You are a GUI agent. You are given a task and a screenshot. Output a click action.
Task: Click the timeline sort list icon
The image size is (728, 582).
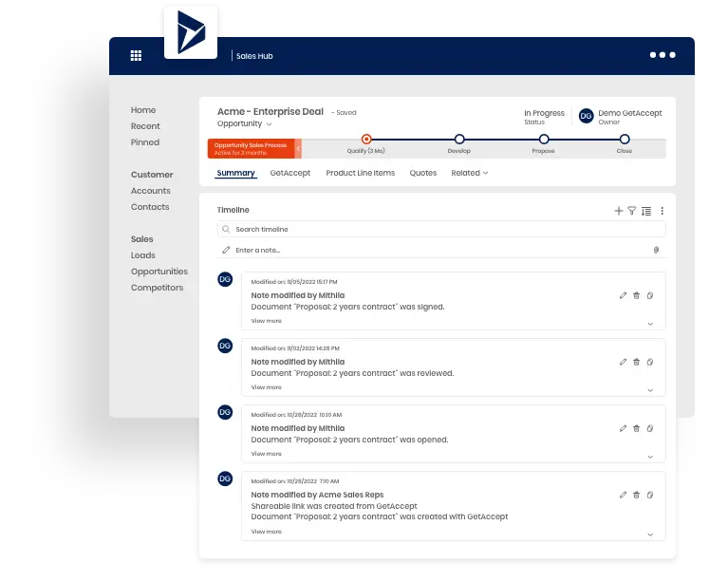[x=646, y=212]
